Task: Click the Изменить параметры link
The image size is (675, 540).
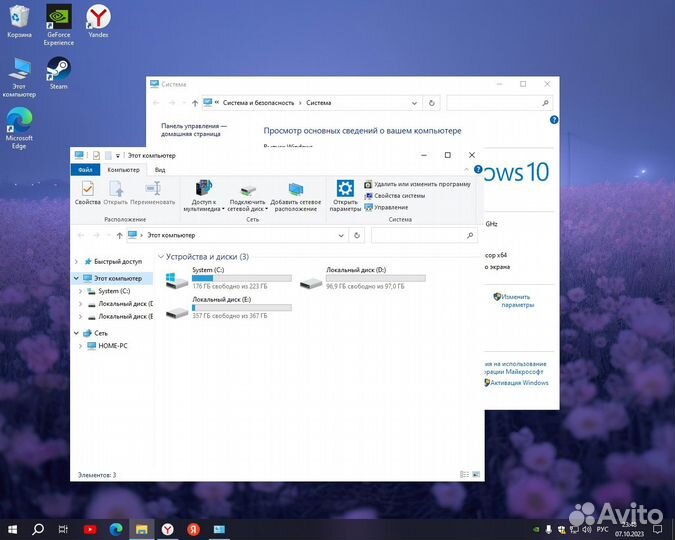Action: click(x=517, y=301)
